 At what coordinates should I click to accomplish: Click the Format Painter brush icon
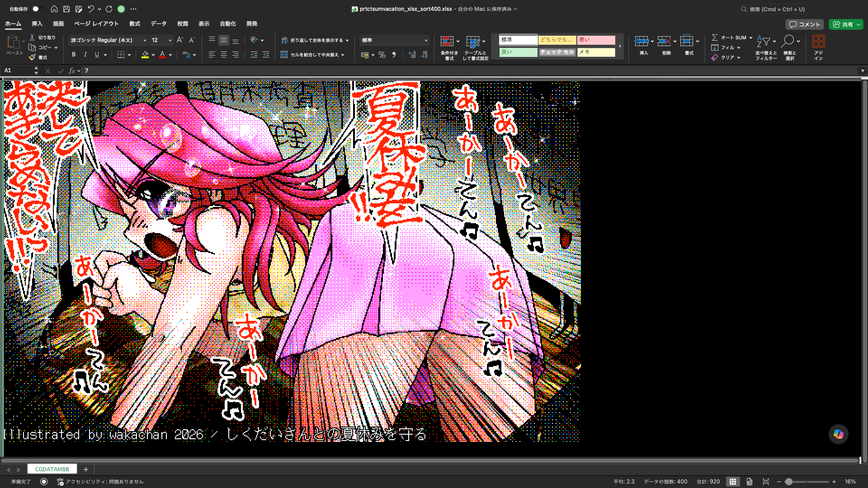point(32,57)
